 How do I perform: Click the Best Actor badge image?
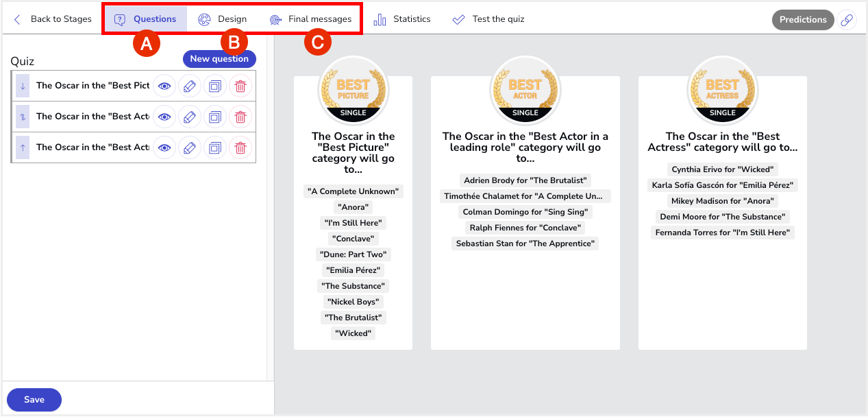[525, 90]
